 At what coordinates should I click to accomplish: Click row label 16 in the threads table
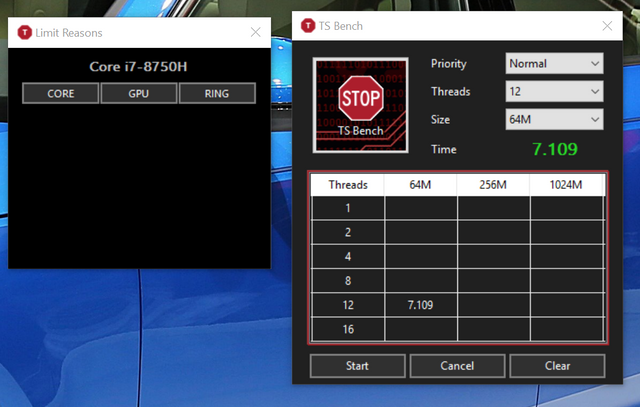click(348, 329)
